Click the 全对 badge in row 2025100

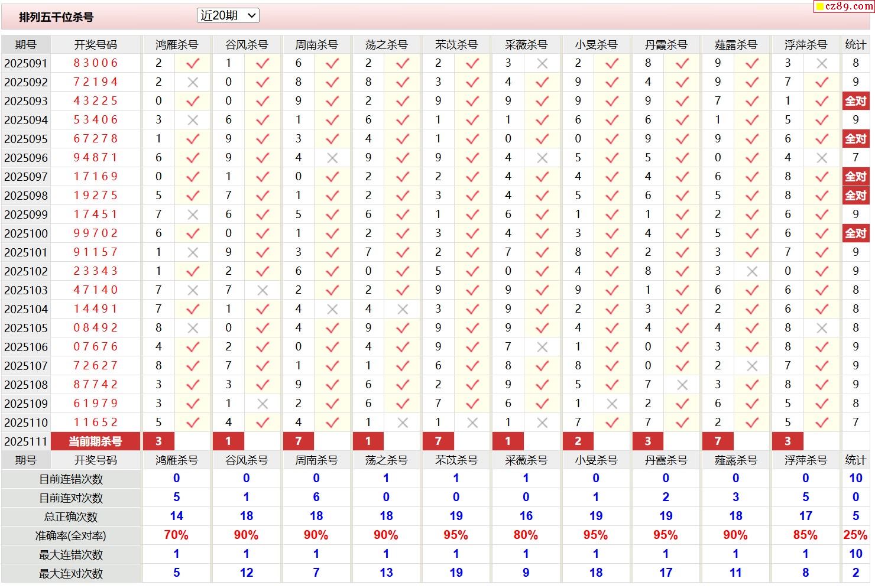[855, 233]
